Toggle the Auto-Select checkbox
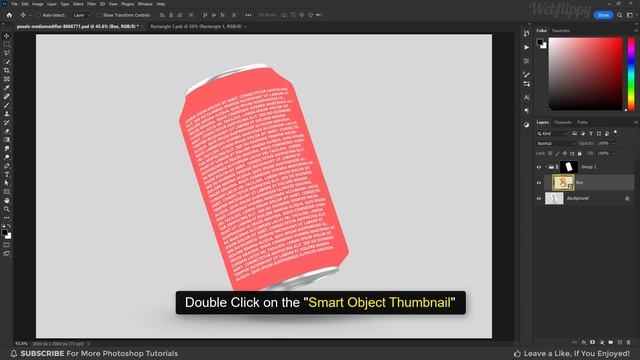 (x=39, y=15)
